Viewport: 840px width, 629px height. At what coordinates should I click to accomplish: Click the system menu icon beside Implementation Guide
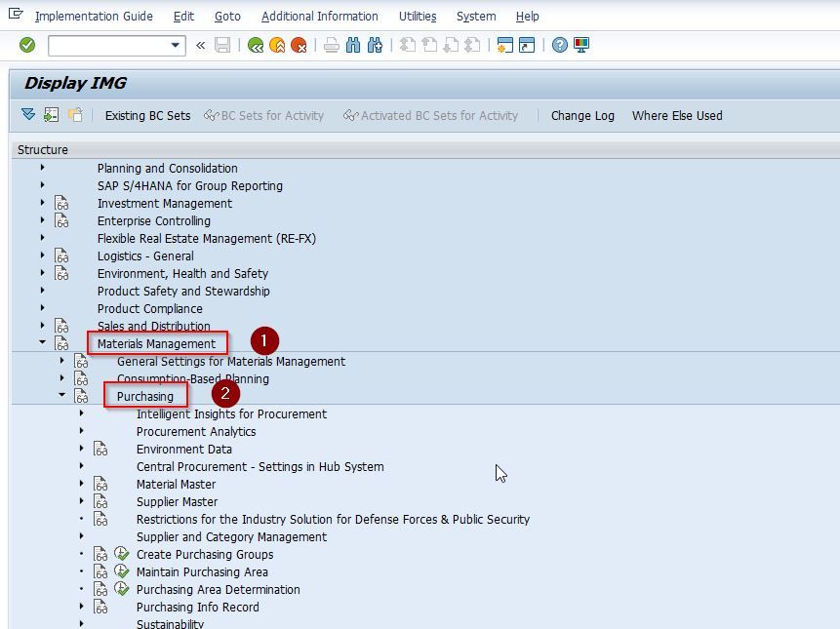coord(16,15)
